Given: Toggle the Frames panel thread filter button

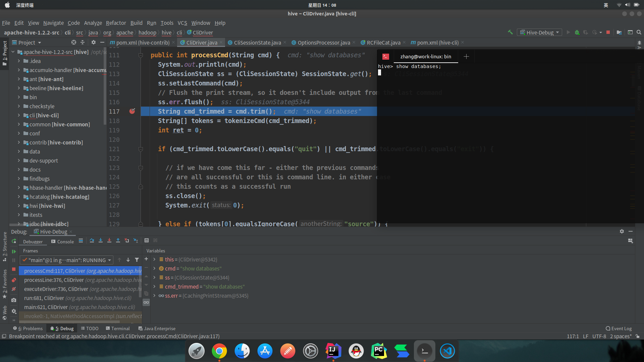Looking at the screenshot, I should point(137,259).
